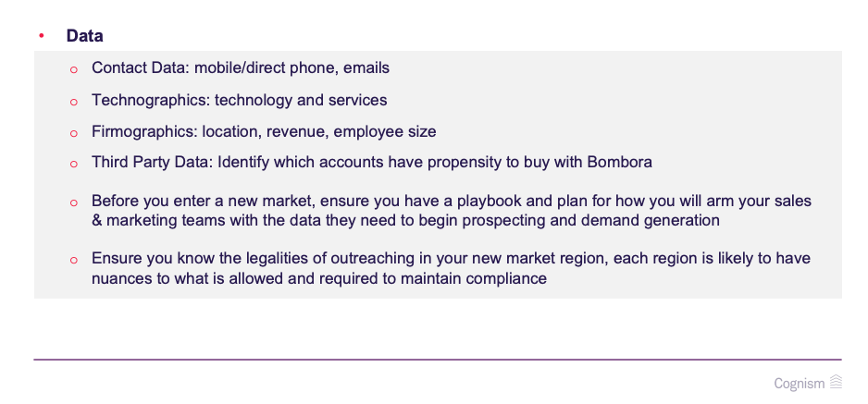Click the circle bullet before Technographics
The width and height of the screenshot is (868, 404).
[74, 102]
